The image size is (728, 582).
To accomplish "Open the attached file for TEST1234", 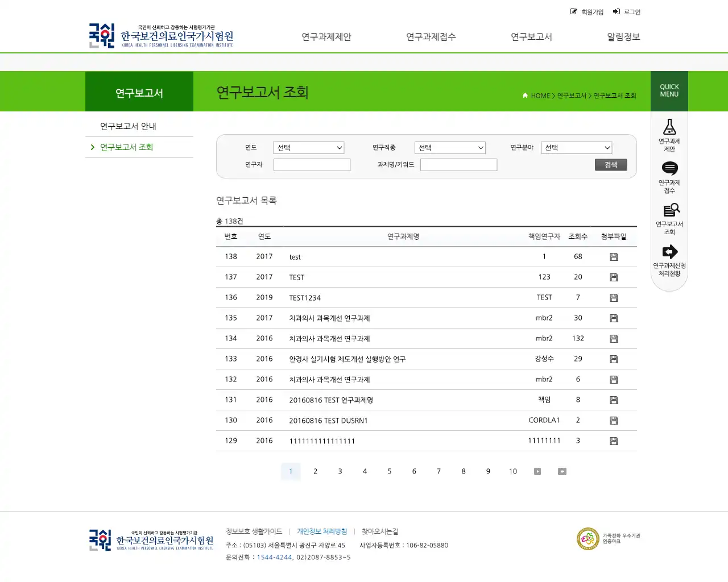I will pos(614,298).
